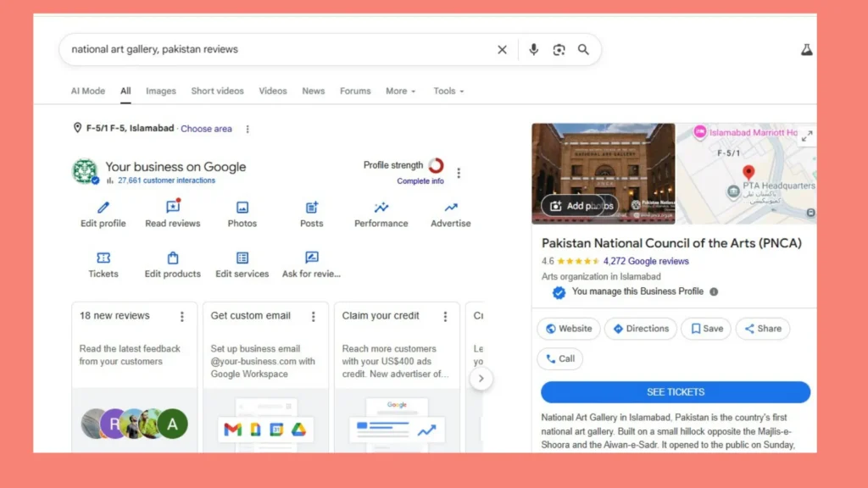The height and width of the screenshot is (488, 868).
Task: Click the Share button
Action: coord(763,329)
